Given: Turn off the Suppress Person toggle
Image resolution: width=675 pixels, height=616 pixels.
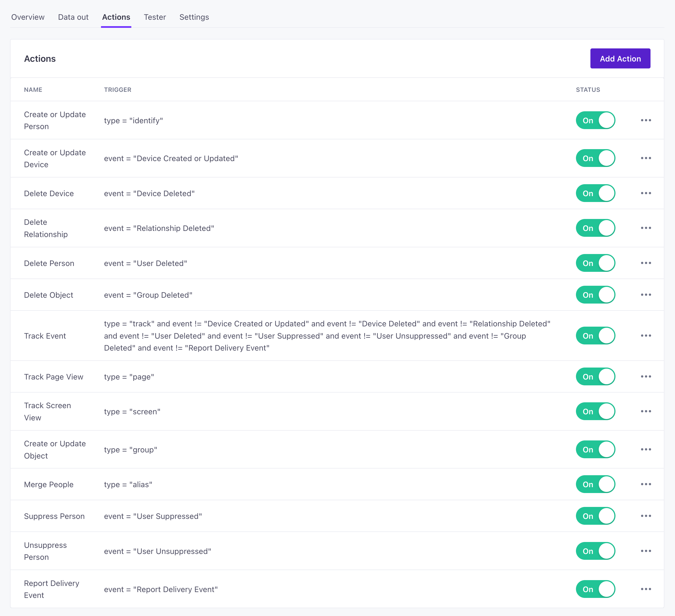Looking at the screenshot, I should [595, 516].
